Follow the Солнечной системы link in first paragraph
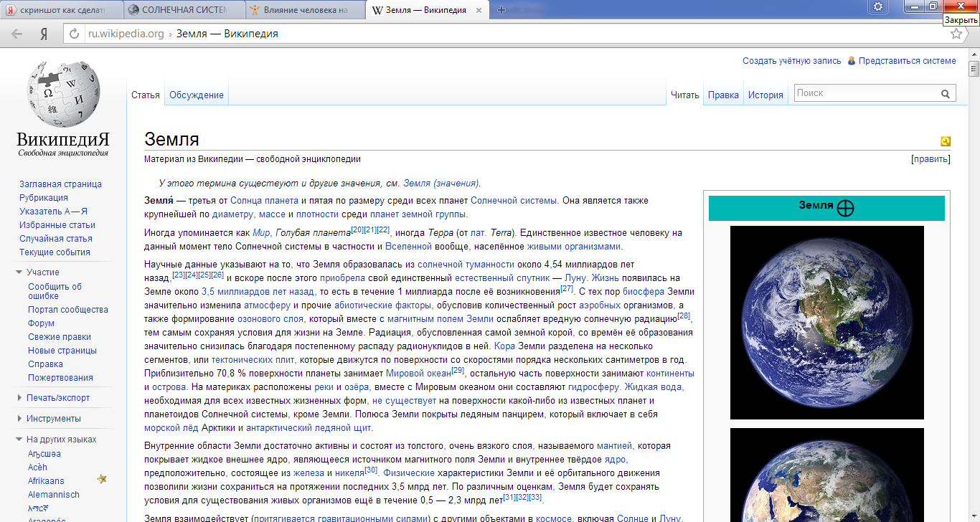The height and width of the screenshot is (522, 980). [514, 201]
